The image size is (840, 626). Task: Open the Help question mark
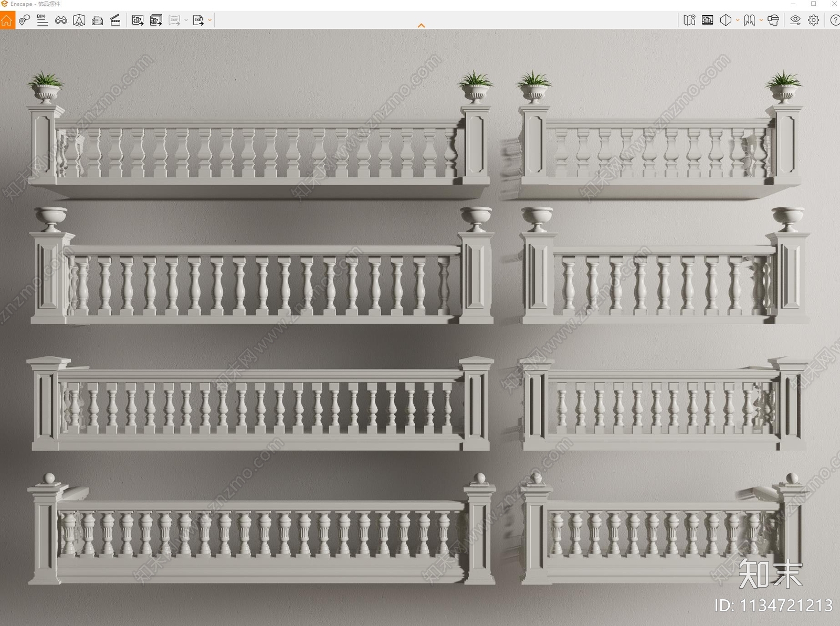coord(834,20)
